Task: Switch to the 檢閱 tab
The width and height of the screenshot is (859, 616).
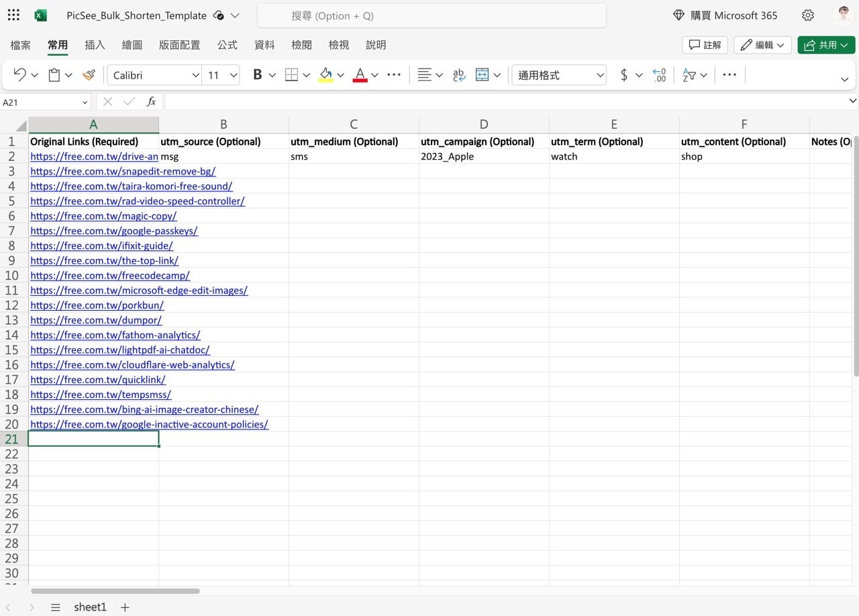Action: (x=302, y=45)
